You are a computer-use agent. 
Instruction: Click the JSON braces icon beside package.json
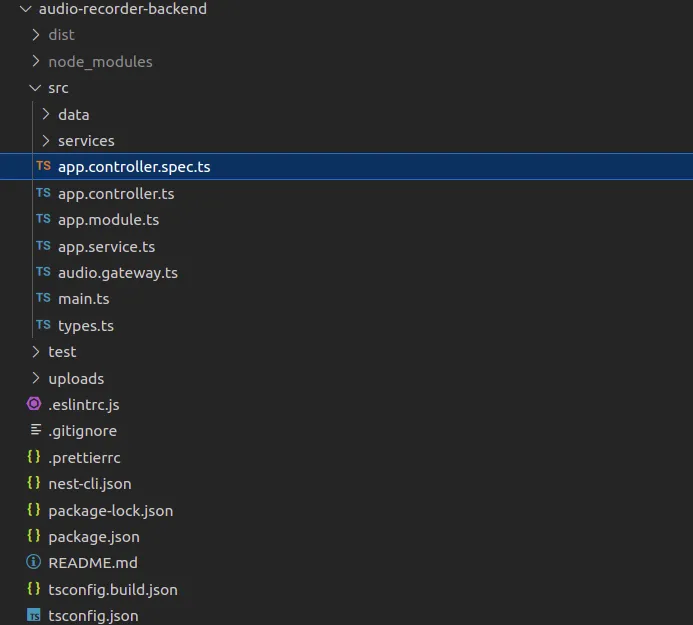click(34, 537)
